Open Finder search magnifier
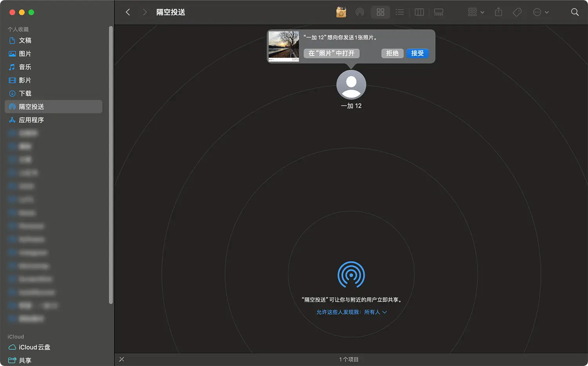 [x=575, y=12]
